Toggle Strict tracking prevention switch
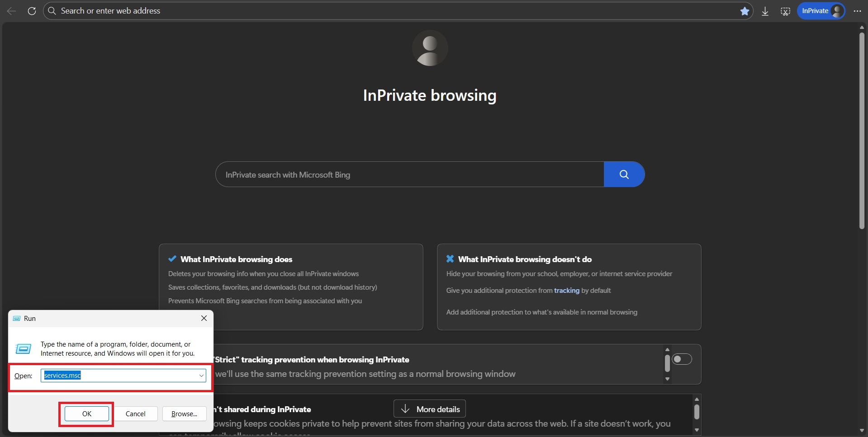 [x=682, y=359]
